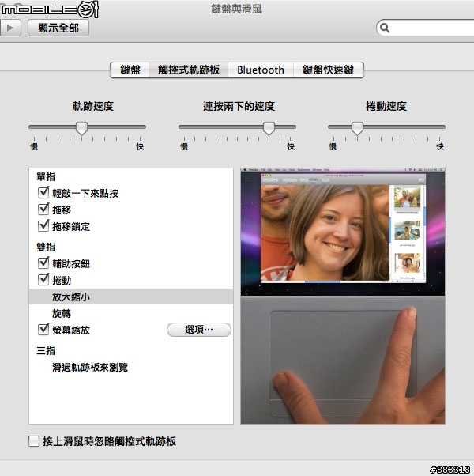
Task: Click the 軌跡速度 slider knob
Action: point(81,128)
